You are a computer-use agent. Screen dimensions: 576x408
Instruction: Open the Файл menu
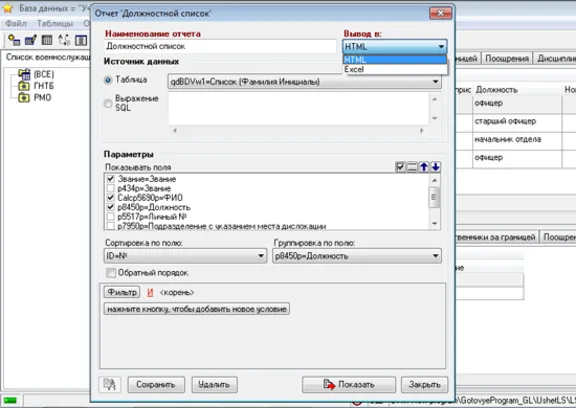tap(16, 24)
